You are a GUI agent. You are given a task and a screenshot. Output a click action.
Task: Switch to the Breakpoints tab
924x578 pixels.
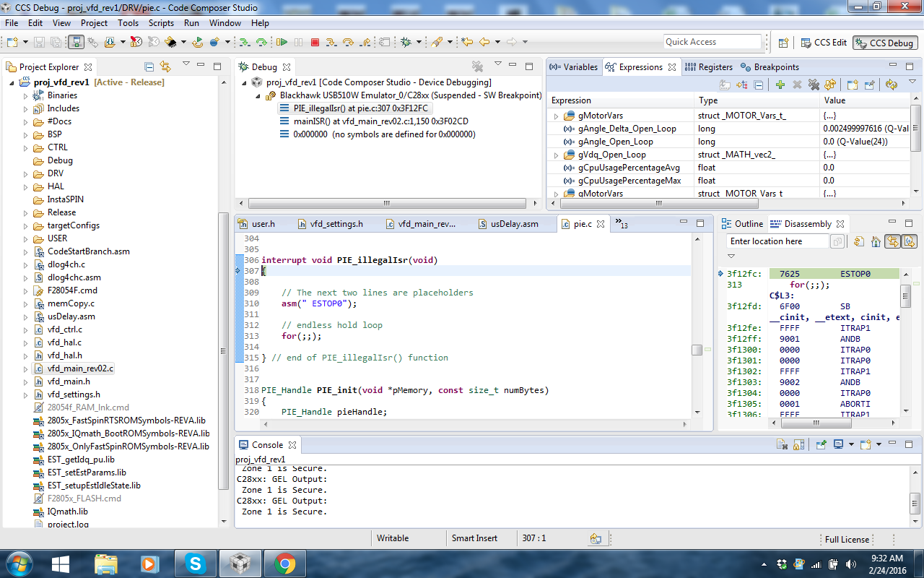point(770,67)
